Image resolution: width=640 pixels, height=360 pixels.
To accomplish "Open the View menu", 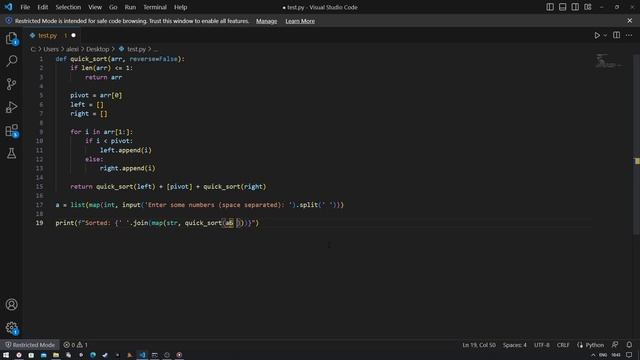I will click(95, 7).
